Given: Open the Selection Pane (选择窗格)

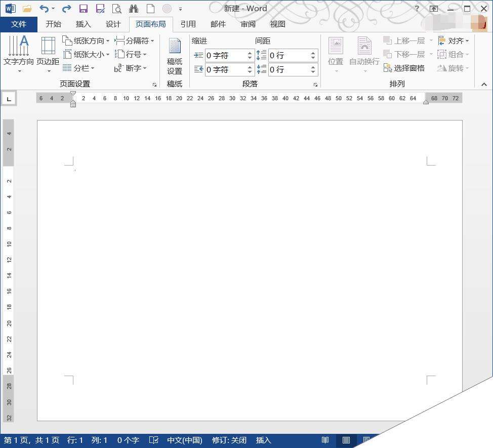Looking at the screenshot, I should click(x=404, y=68).
